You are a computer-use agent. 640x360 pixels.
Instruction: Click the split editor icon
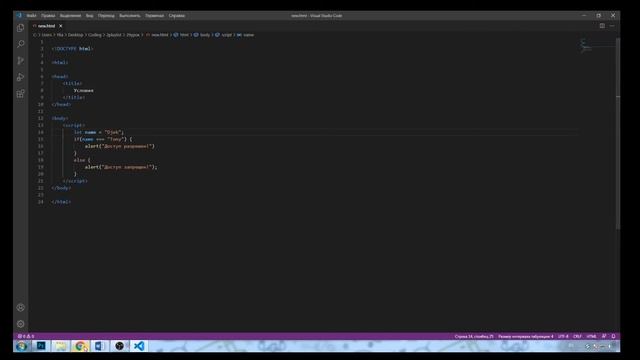(602, 26)
